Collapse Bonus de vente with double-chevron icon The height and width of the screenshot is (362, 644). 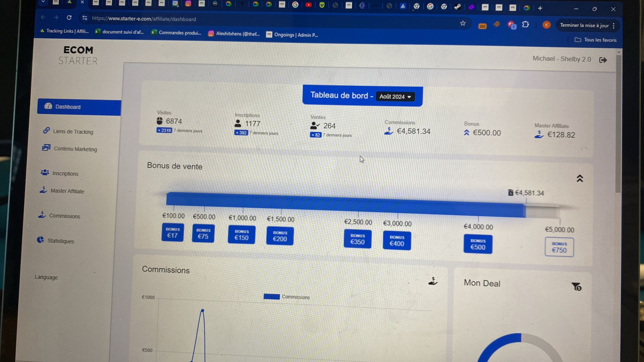point(580,178)
